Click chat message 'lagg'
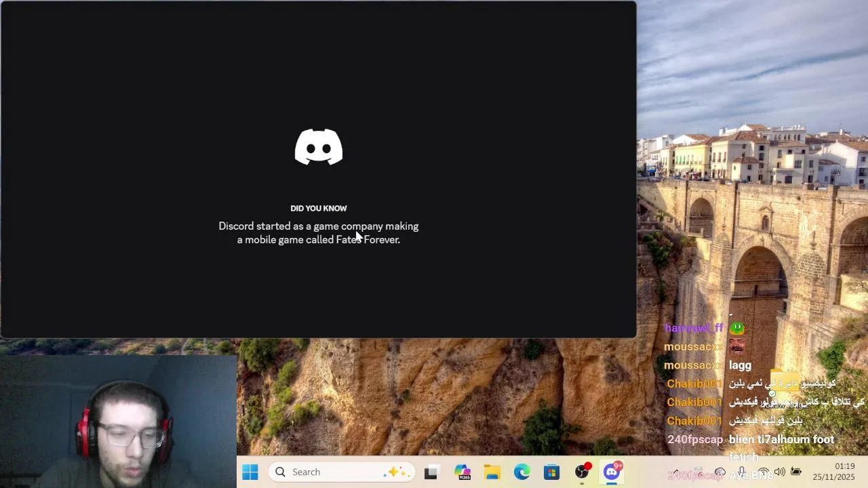Image resolution: width=868 pixels, height=488 pixels. pyautogui.click(x=740, y=365)
